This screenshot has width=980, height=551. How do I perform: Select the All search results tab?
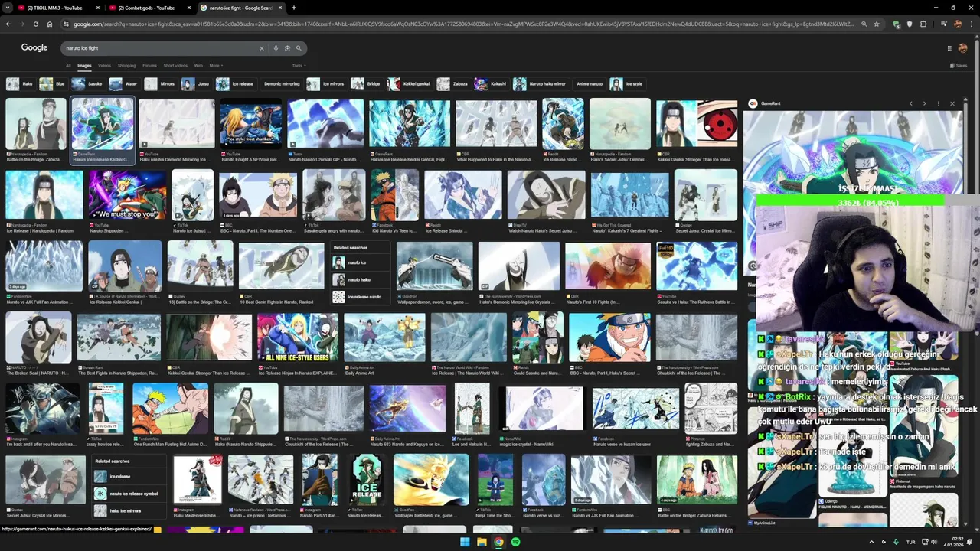click(x=67, y=66)
